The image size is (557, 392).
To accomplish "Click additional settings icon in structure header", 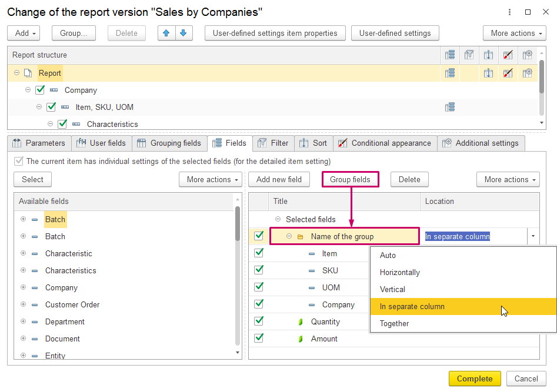I will pyautogui.click(x=527, y=55).
